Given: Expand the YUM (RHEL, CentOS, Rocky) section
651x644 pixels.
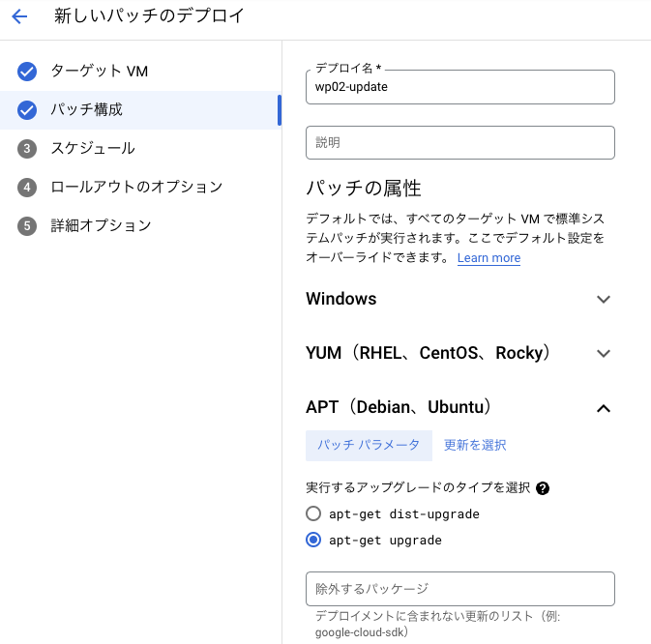Looking at the screenshot, I should (604, 354).
